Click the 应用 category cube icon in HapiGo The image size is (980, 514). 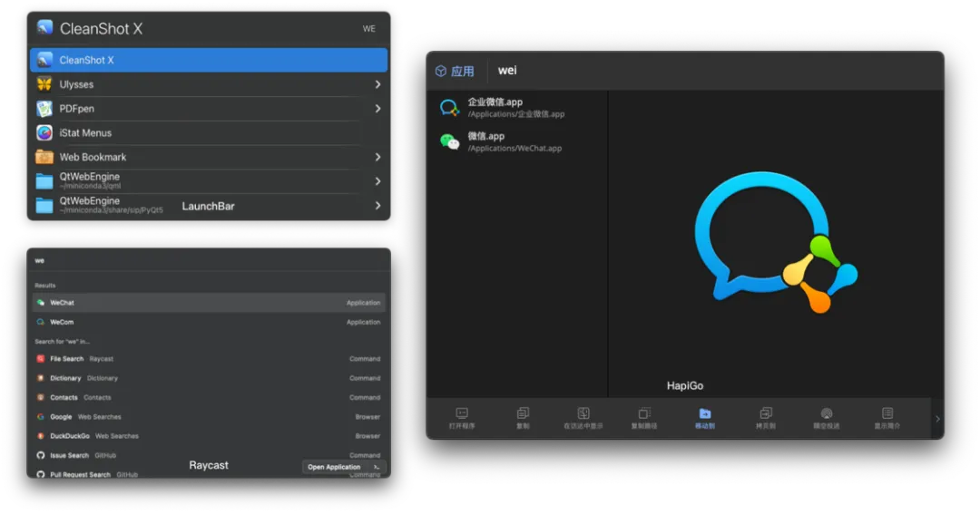(x=441, y=72)
